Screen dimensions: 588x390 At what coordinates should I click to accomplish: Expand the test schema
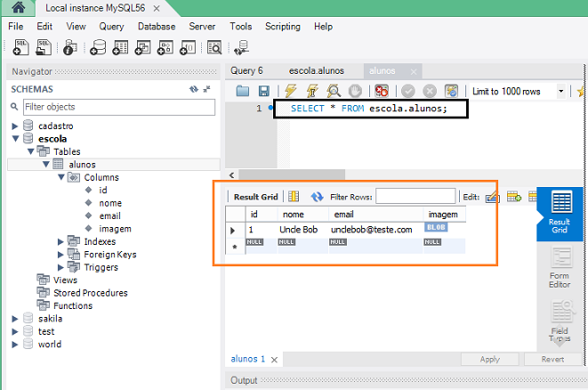coord(15,331)
